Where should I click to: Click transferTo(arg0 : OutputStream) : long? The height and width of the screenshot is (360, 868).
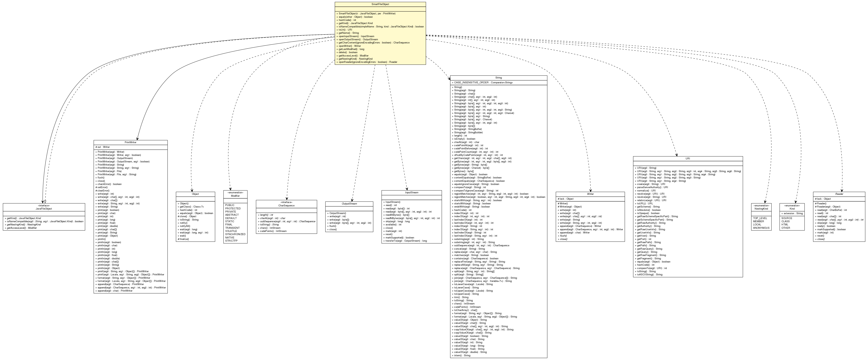point(405,241)
